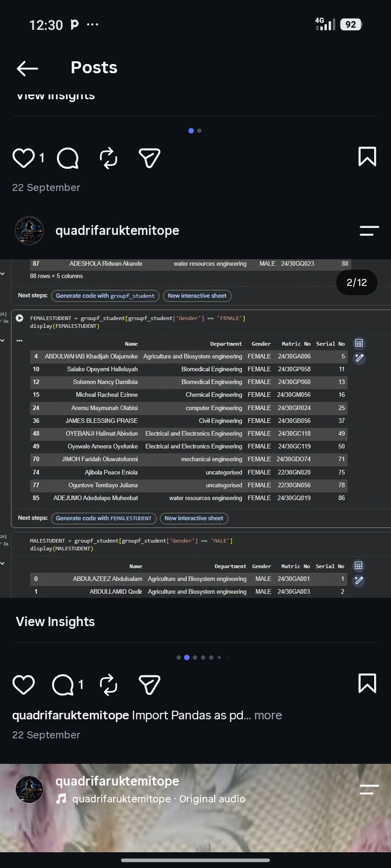Tap the 2/12 image counter badge
The image size is (391, 868).
pyautogui.click(x=357, y=282)
